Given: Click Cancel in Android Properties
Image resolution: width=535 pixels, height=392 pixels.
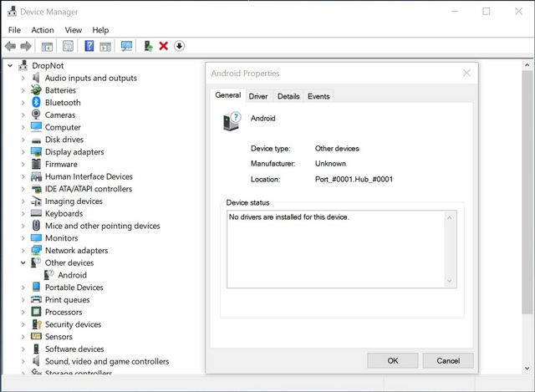Looking at the screenshot, I should click(448, 360).
